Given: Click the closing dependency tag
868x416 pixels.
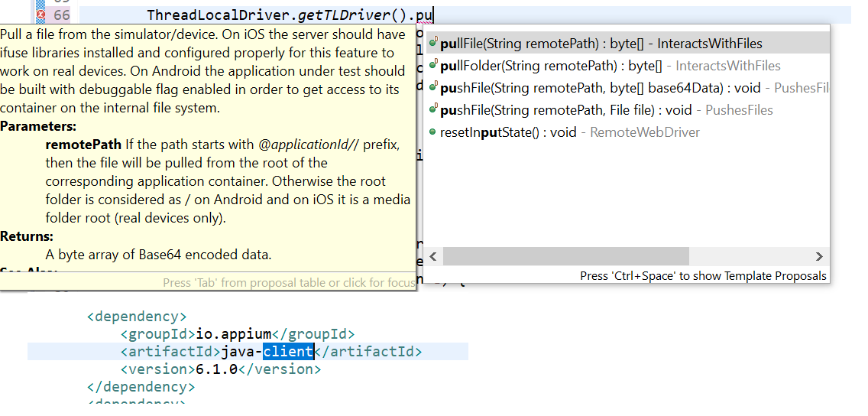Looking at the screenshot, I should click(x=141, y=386).
